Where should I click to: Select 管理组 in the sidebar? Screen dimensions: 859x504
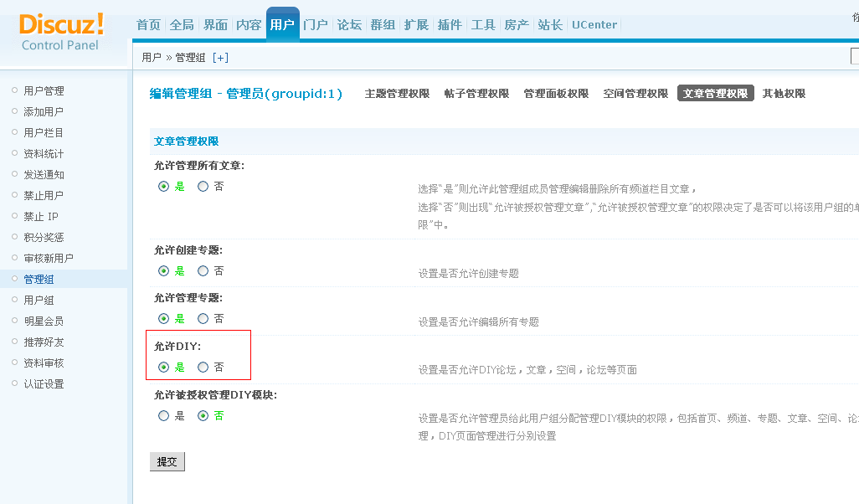[39, 280]
